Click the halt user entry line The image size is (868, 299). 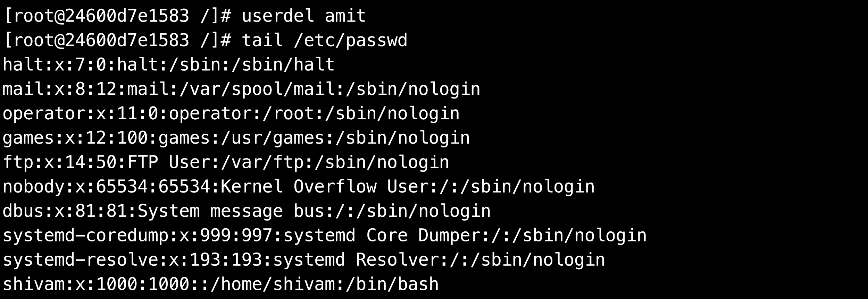click(x=168, y=65)
